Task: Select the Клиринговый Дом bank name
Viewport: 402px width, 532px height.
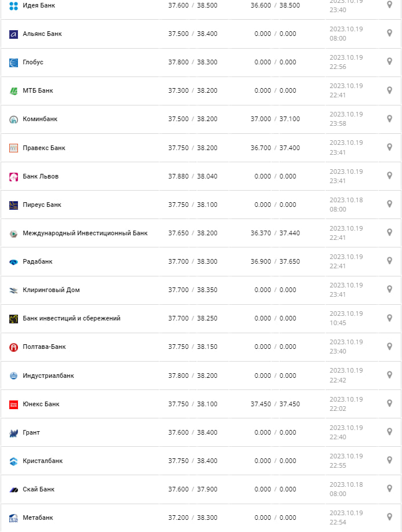Action: pyautogui.click(x=51, y=290)
